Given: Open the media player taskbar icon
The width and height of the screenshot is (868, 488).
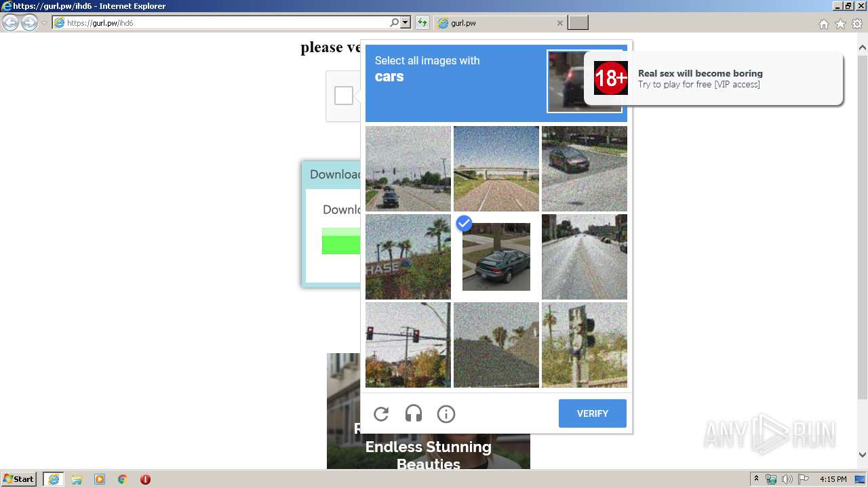Looking at the screenshot, I should (100, 479).
